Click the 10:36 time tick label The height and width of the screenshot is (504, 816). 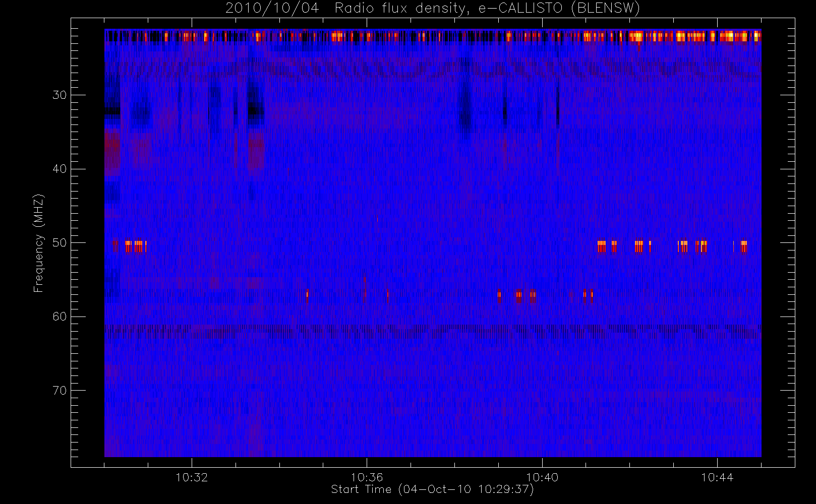tap(367, 477)
